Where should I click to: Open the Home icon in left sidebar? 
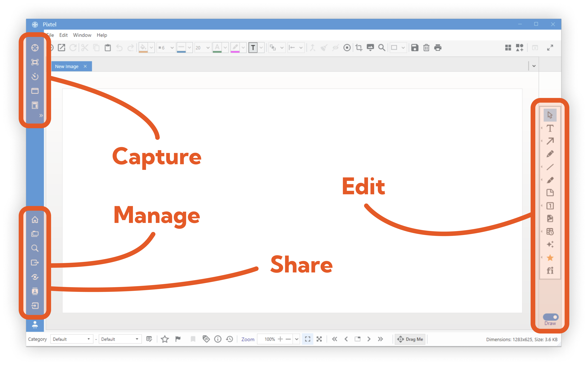coord(35,220)
